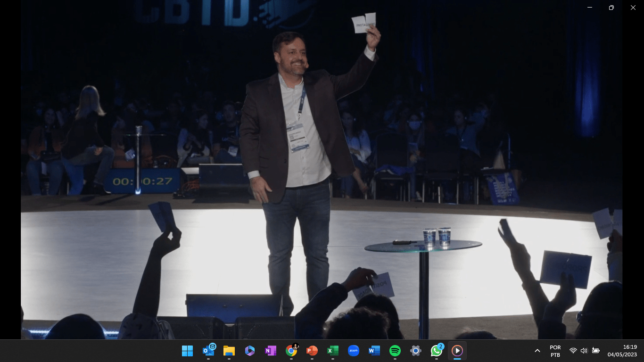Launch Microsoft Excel

point(332,350)
